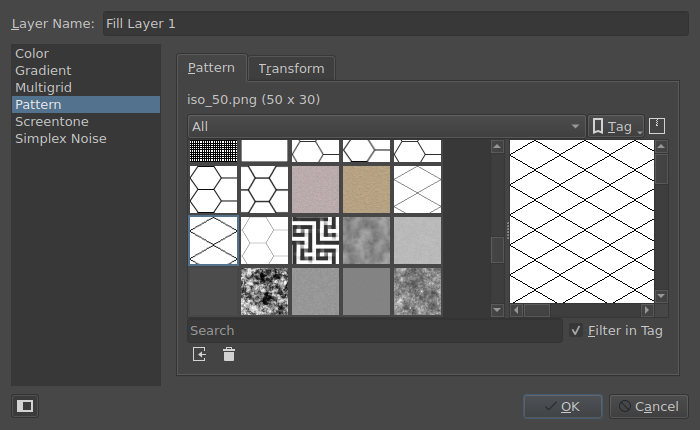The width and height of the screenshot is (700, 430).
Task: Select Color in the fill type list
Action: (86, 54)
